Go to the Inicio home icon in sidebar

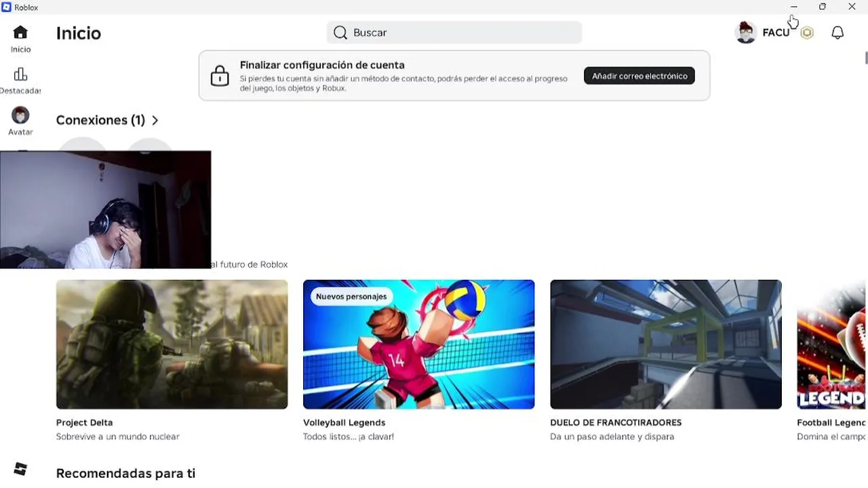[20, 32]
